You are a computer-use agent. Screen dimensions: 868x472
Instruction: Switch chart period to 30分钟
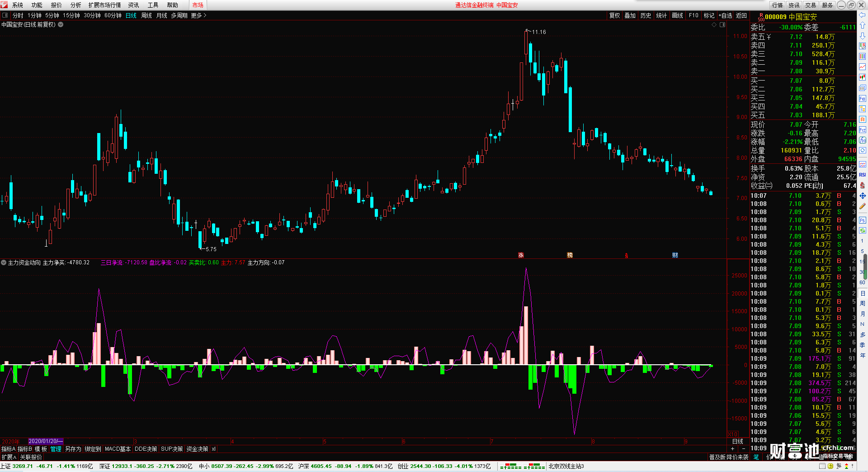pyautogui.click(x=92, y=15)
